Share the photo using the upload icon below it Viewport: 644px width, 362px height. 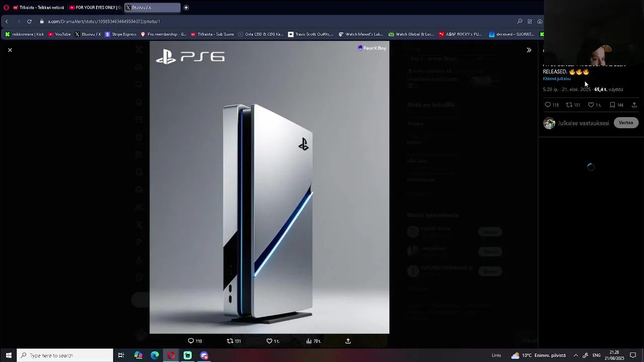348,341
